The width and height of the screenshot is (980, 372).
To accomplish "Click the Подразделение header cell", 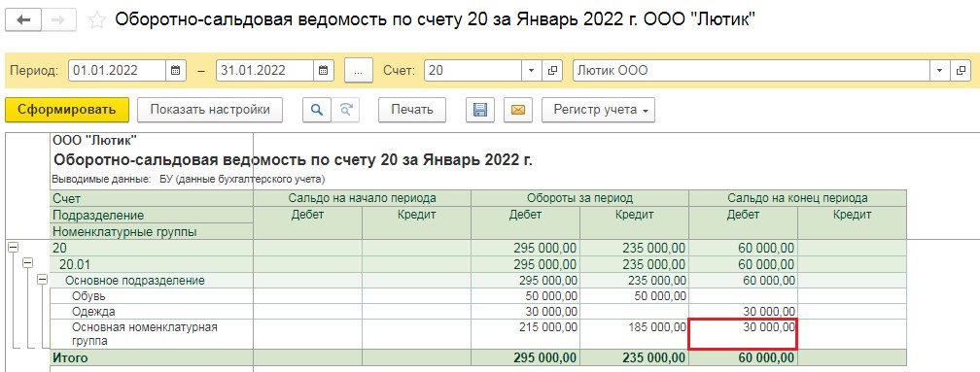I will pyautogui.click(x=152, y=216).
